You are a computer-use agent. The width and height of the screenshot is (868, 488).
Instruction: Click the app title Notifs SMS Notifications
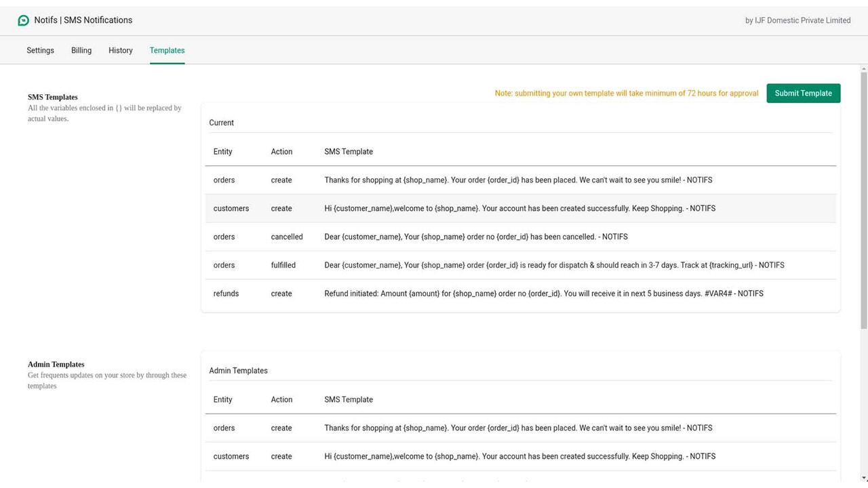[83, 20]
